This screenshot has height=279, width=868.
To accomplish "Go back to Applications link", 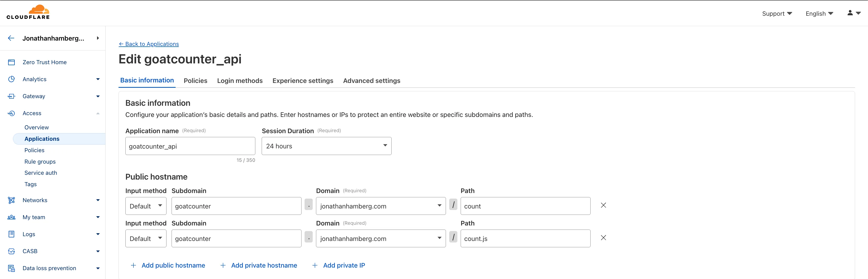I will point(148,44).
